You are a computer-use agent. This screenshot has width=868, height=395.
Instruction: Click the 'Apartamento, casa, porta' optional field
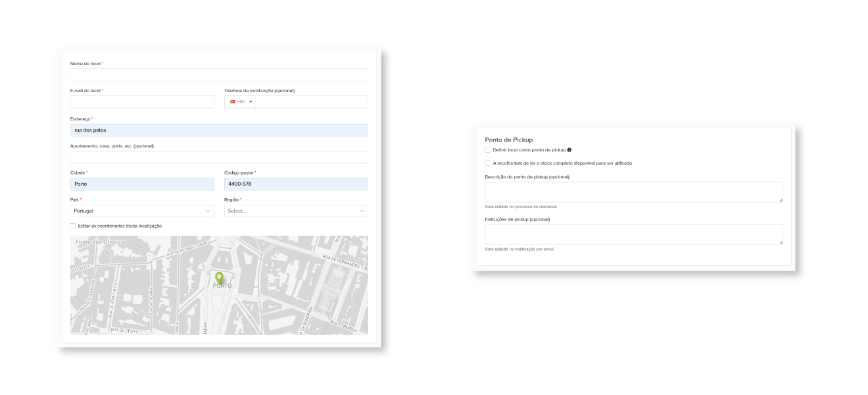point(219,157)
